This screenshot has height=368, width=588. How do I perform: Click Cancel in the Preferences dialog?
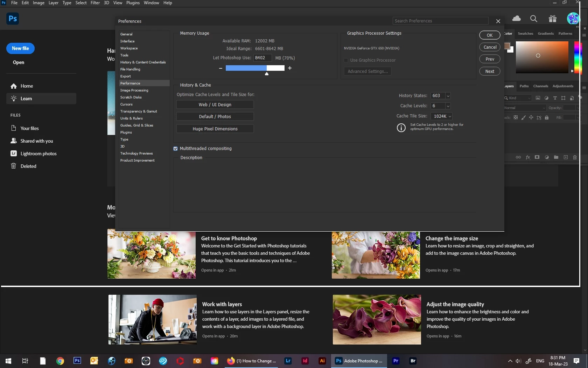coord(490,47)
